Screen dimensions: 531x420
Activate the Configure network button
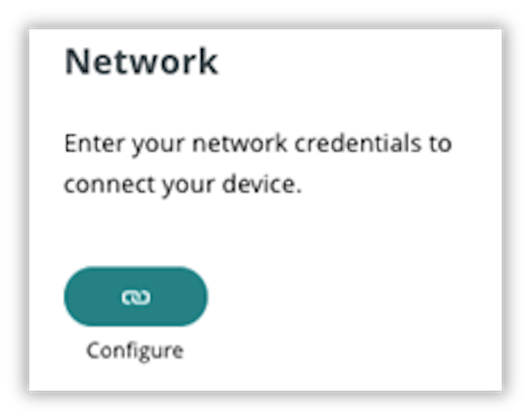[x=136, y=297]
